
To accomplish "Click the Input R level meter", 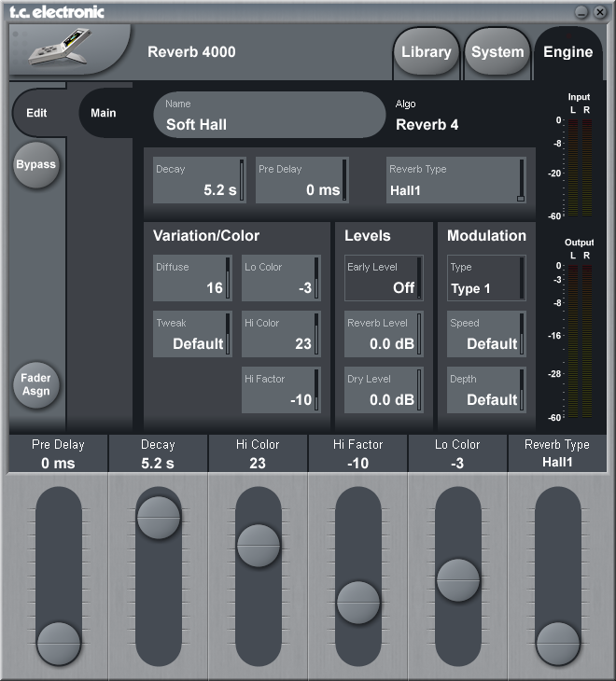I will tap(587, 168).
